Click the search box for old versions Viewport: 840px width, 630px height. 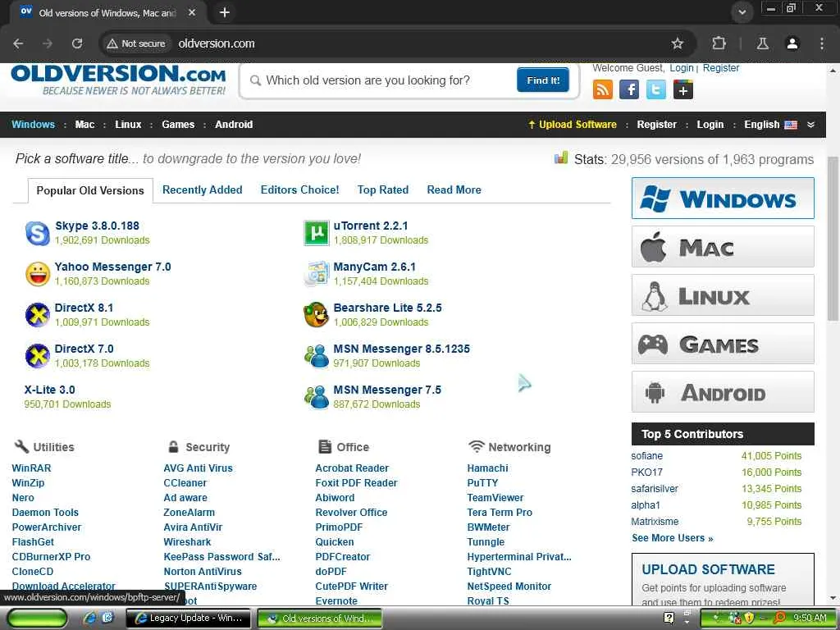coord(381,80)
